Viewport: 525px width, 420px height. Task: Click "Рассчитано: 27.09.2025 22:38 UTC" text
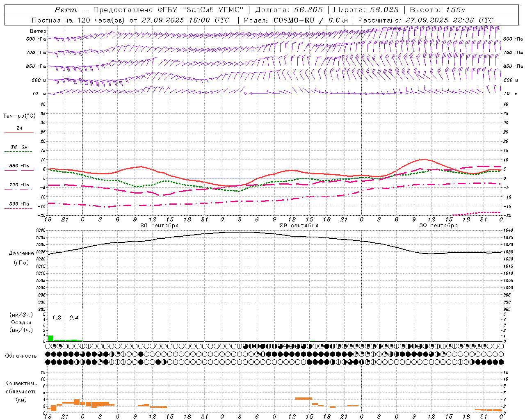426,20
